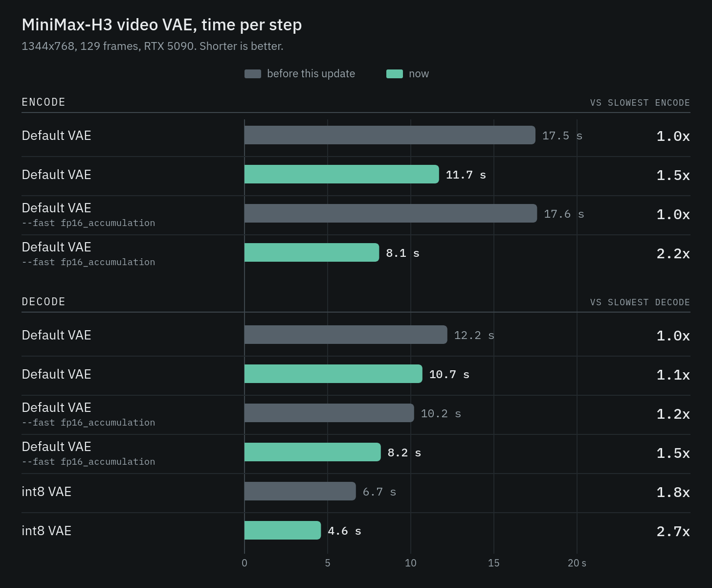Image resolution: width=712 pixels, height=588 pixels.
Task: Click the 8.1 s green encode bar
Action: tap(311, 252)
